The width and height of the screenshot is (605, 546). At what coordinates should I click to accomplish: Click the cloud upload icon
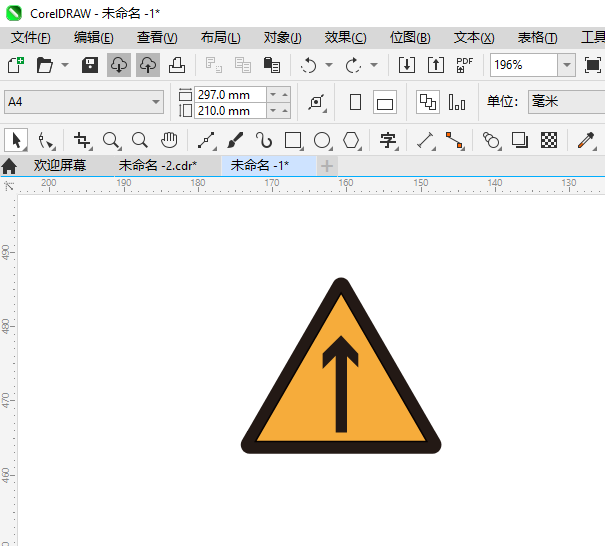(148, 65)
